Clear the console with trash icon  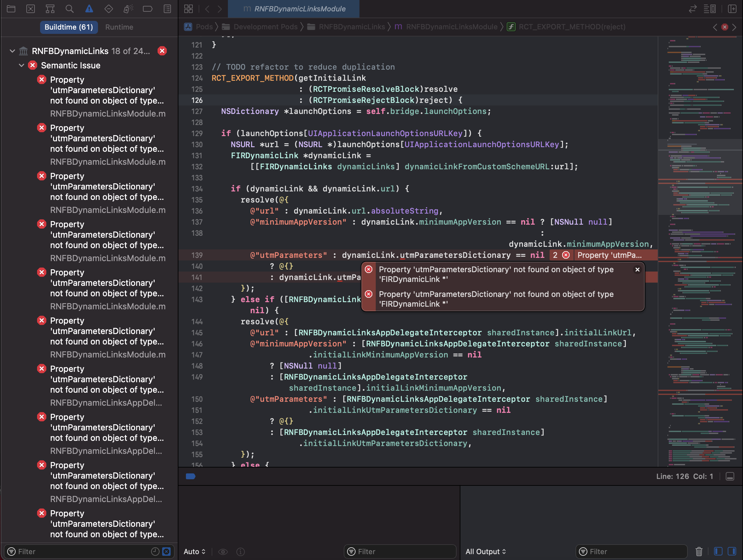(x=699, y=551)
